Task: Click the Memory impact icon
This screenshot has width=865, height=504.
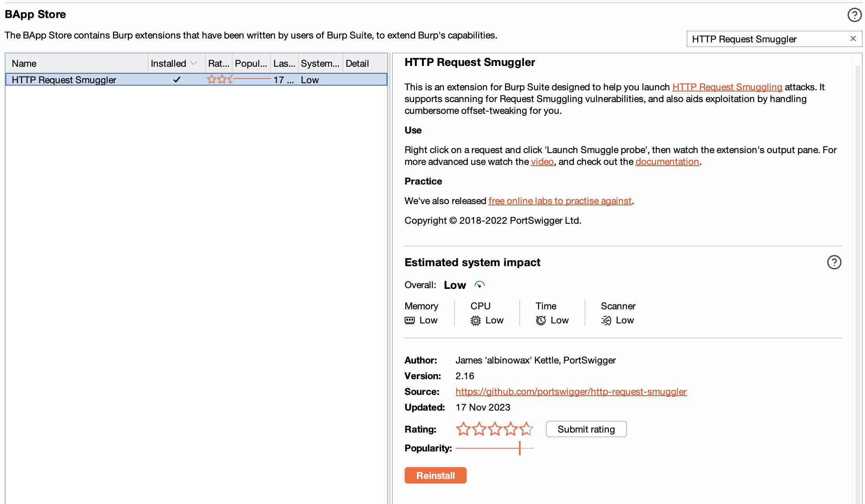Action: [410, 320]
